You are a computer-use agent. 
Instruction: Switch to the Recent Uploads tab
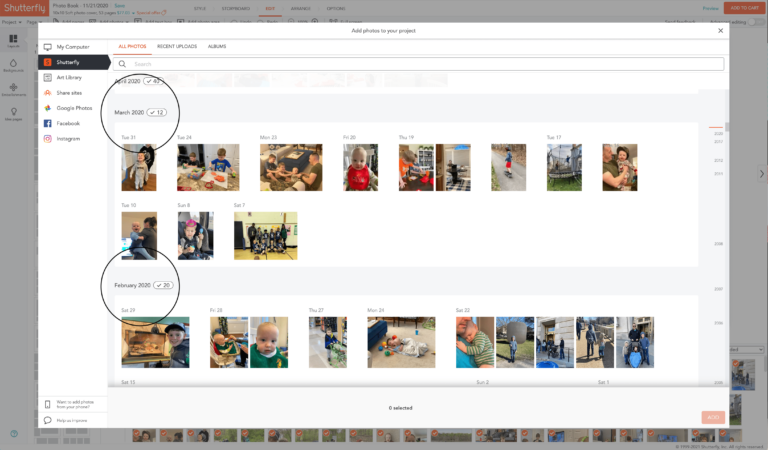(x=175, y=47)
